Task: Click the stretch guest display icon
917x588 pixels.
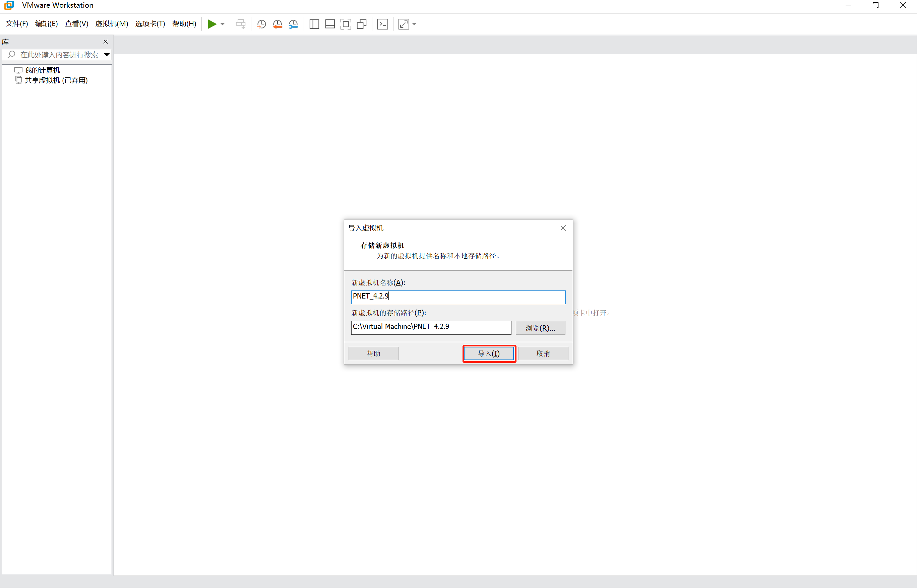Action: [x=404, y=24]
